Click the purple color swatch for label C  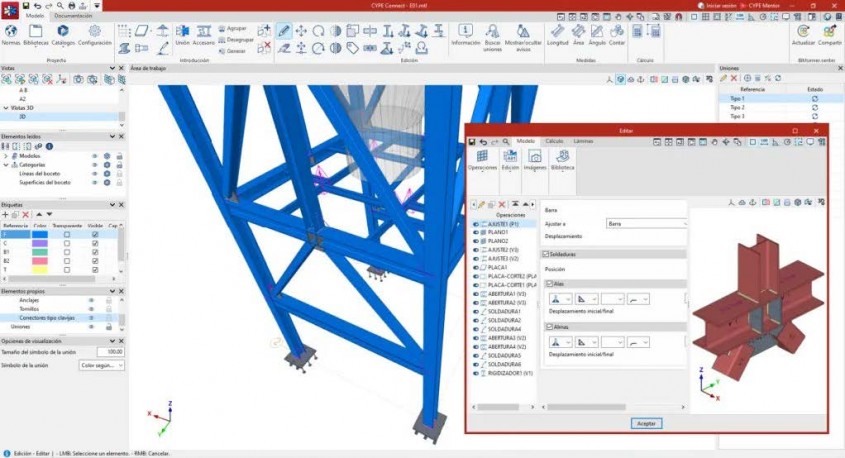point(40,244)
